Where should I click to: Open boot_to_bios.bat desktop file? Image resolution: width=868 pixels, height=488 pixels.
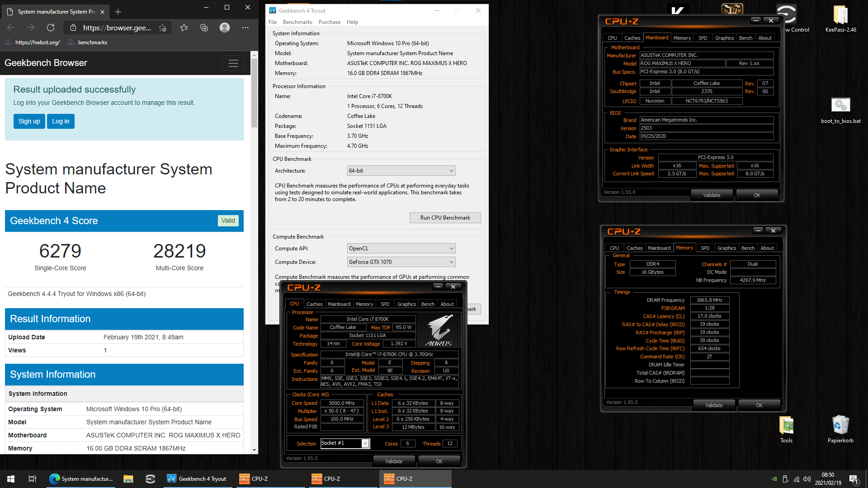click(x=840, y=111)
